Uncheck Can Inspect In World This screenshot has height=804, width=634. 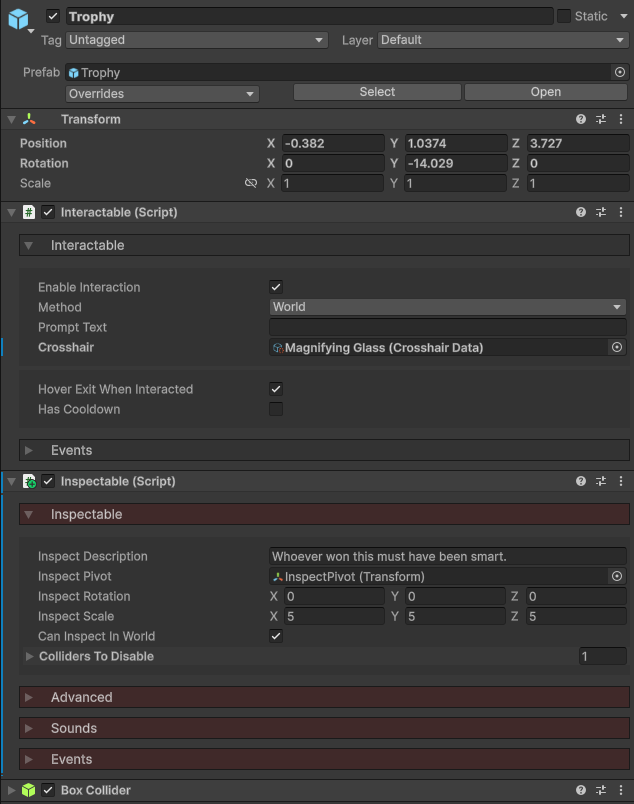click(276, 636)
